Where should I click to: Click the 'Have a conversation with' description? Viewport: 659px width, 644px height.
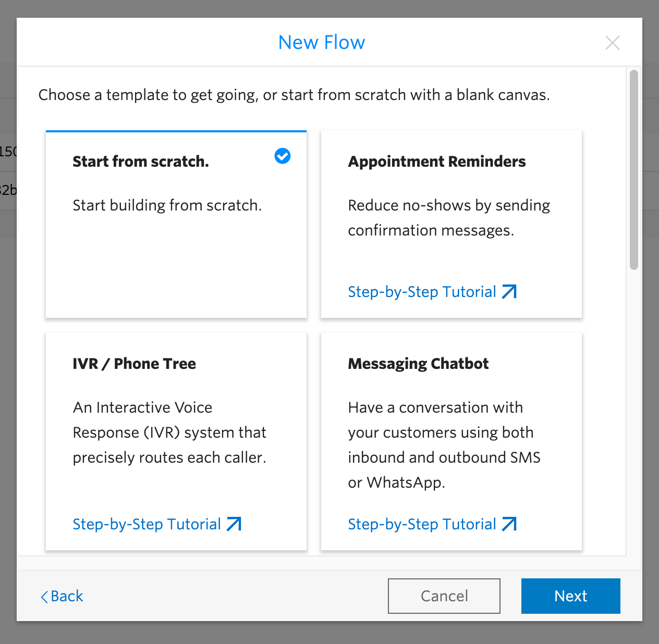pyautogui.click(x=444, y=445)
